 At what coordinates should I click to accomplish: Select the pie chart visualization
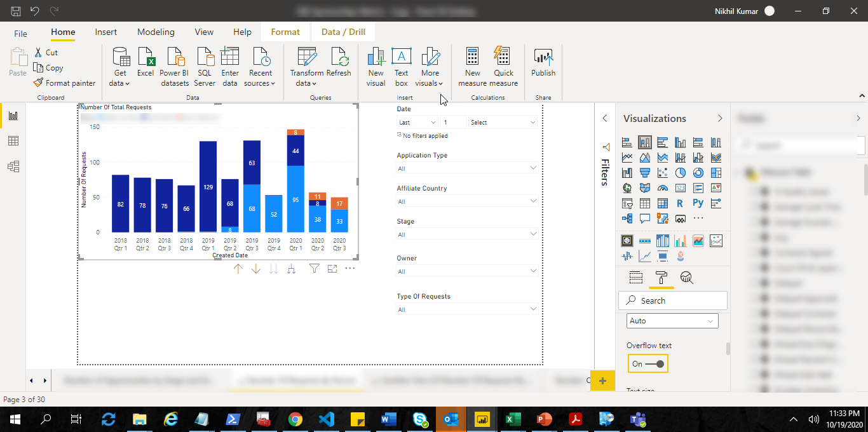click(681, 173)
